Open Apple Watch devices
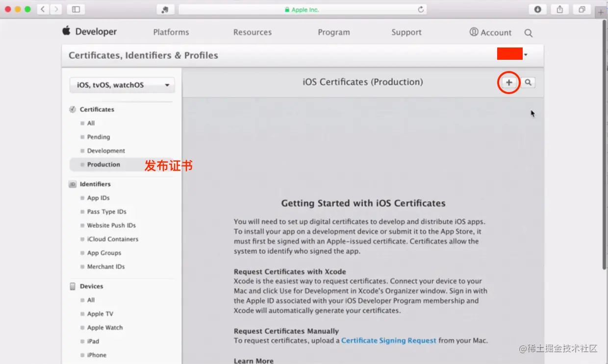This screenshot has width=608, height=364. 105,327
